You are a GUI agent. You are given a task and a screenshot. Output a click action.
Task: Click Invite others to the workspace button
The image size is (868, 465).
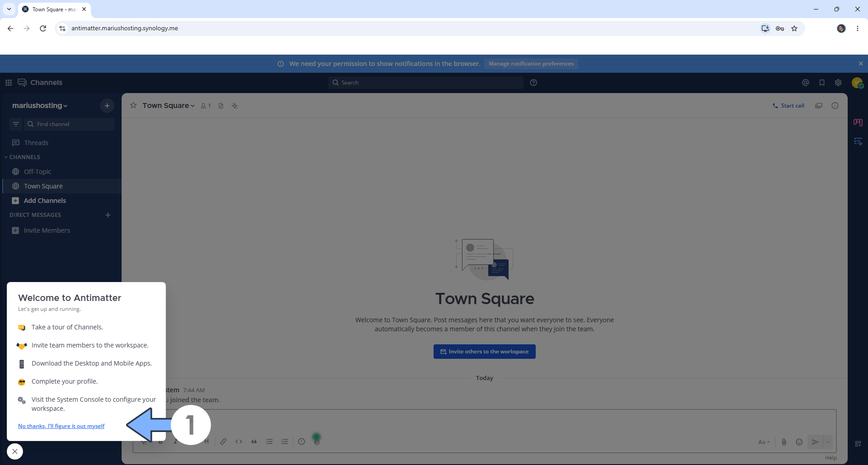tap(485, 352)
